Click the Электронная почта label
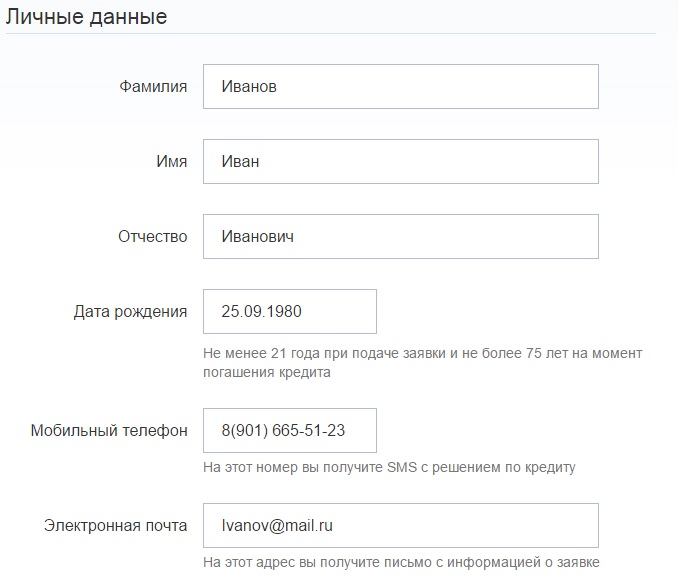This screenshot has width=678, height=576. pyautogui.click(x=116, y=526)
